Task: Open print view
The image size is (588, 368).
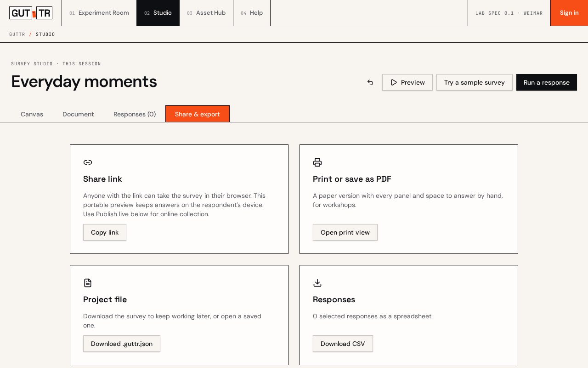Action: [345, 232]
